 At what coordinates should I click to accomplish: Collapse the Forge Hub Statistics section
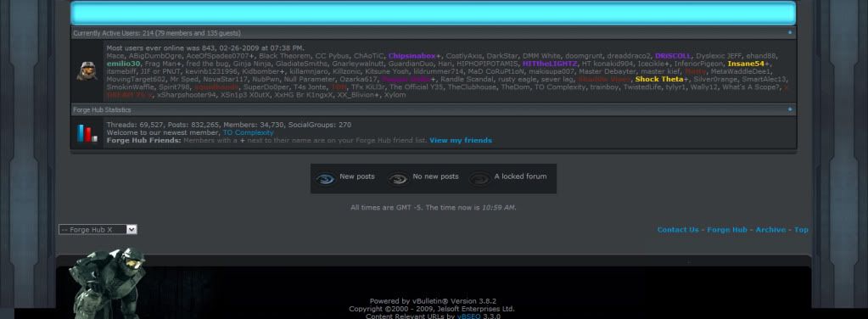pos(790,109)
